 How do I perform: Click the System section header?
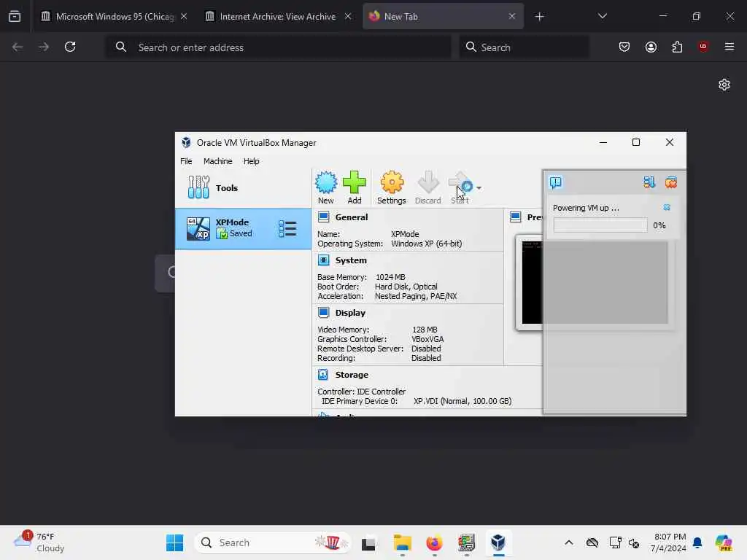[351, 260]
